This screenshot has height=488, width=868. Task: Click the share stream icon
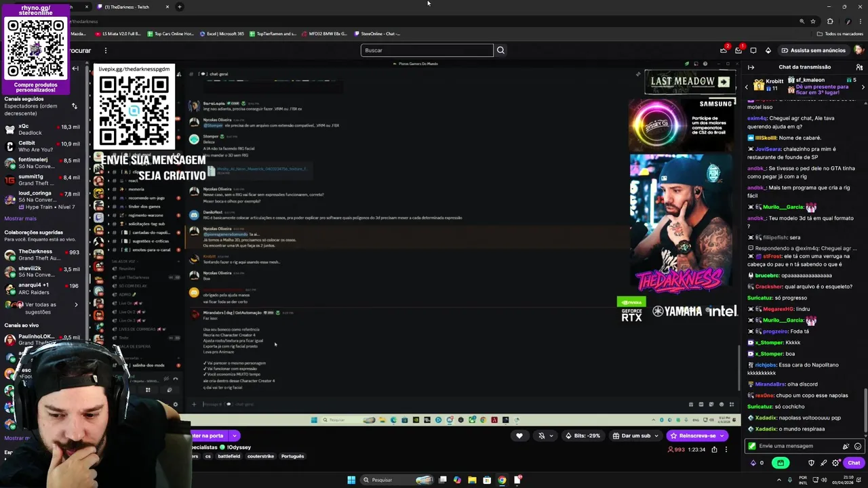click(714, 449)
